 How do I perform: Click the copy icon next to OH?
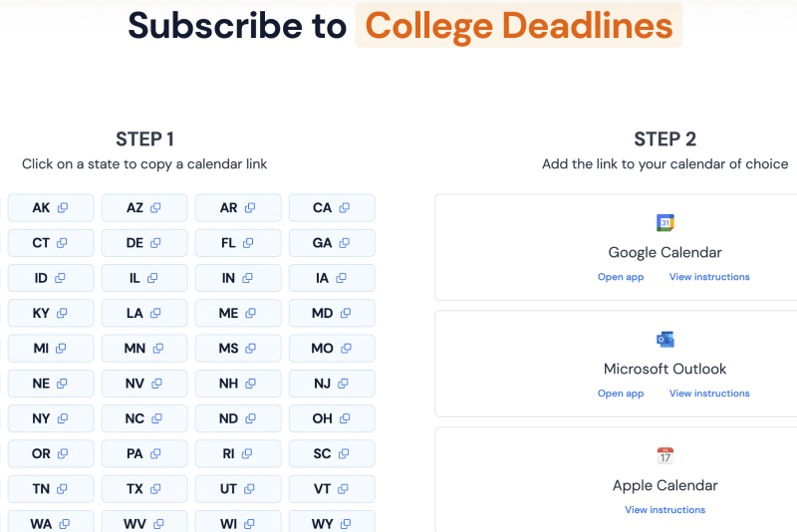pos(345,418)
